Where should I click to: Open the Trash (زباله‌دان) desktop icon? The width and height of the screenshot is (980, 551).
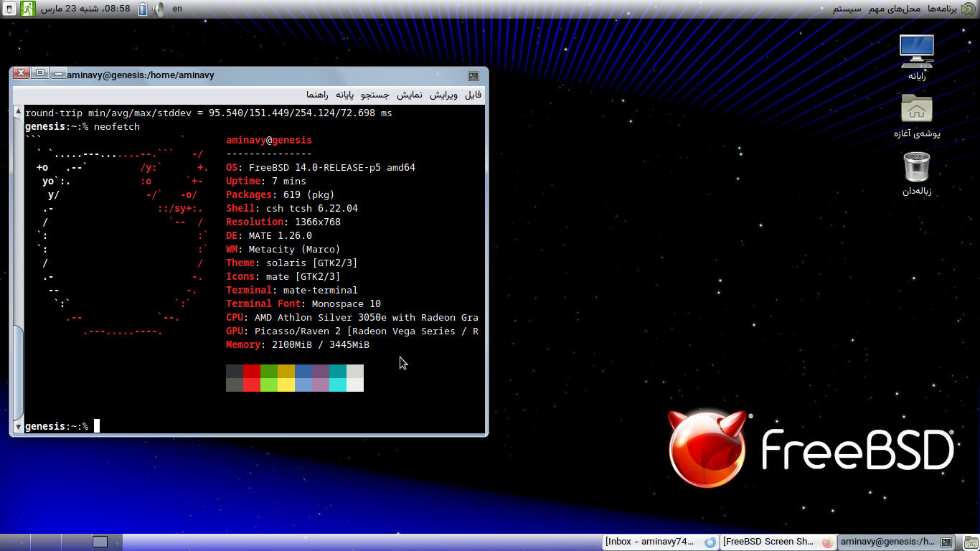[916, 167]
